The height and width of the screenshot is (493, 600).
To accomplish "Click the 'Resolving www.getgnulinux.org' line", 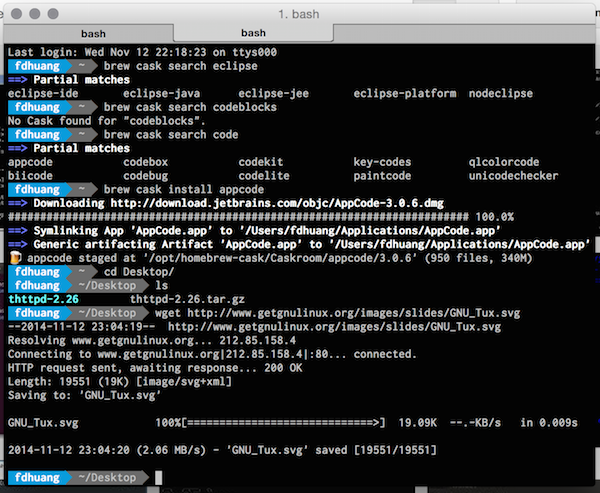I will 152,340.
